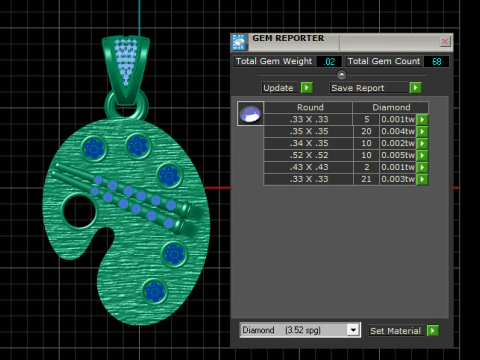Viewport: 480px width, 360px height.
Task: Close the Gem Reporter panel
Action: (x=445, y=41)
